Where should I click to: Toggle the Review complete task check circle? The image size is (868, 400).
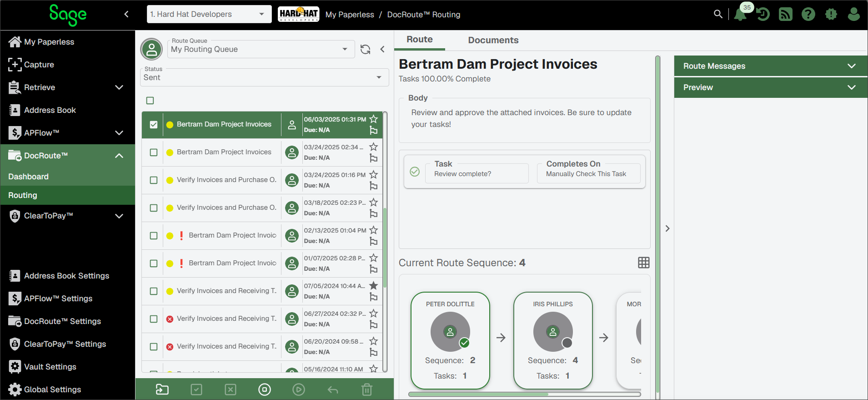coord(415,172)
